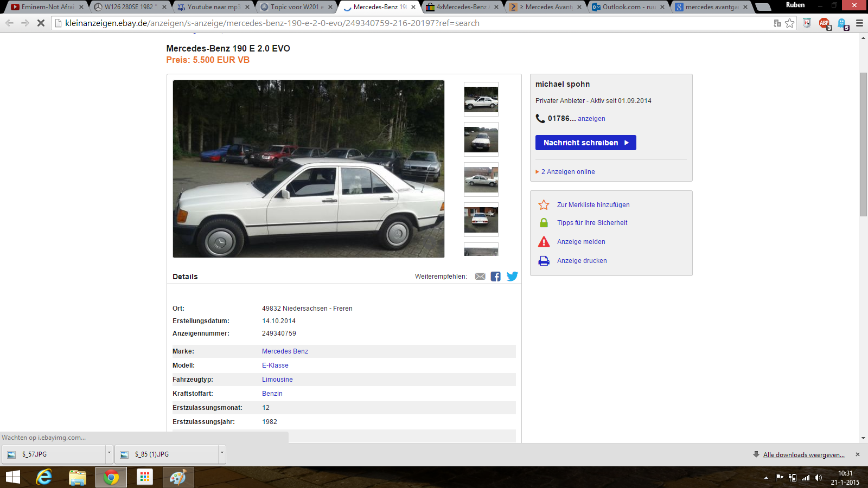Show all downloads link
The image size is (868, 488).
click(804, 455)
